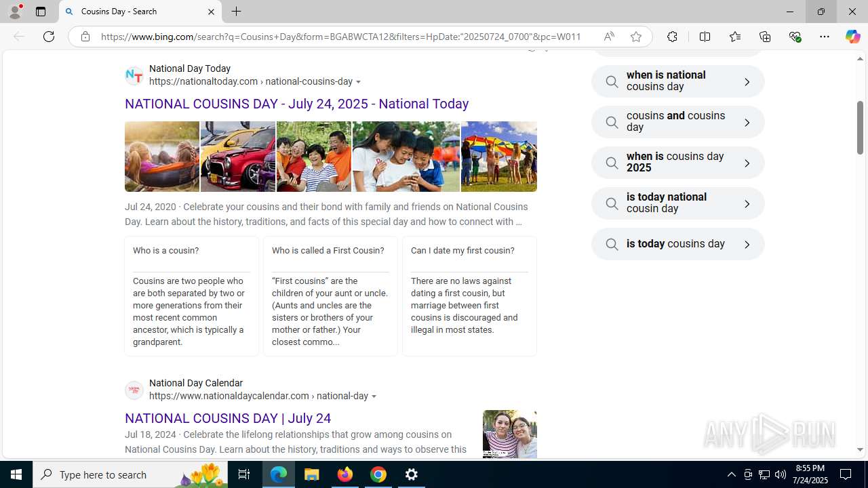Open the red car thumbnail

pos(238,157)
